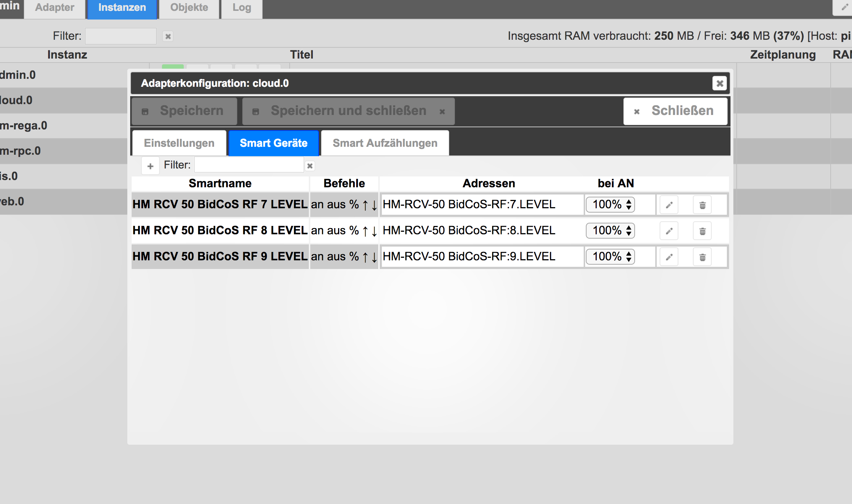Select smartname HM RCV 50 BidCoS RF 8 LEVEL

(220, 231)
